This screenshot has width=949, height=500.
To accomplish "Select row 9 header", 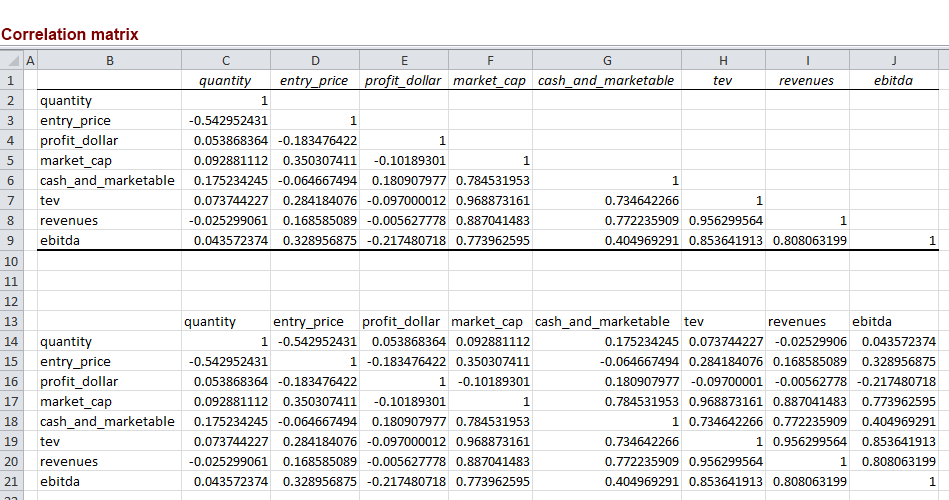I will point(10,240).
